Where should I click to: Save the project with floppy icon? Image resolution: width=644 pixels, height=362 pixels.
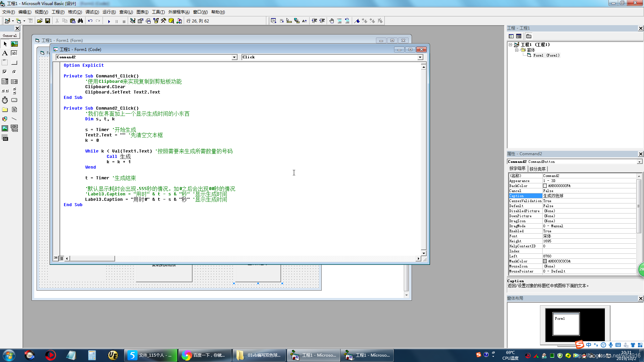48,21
